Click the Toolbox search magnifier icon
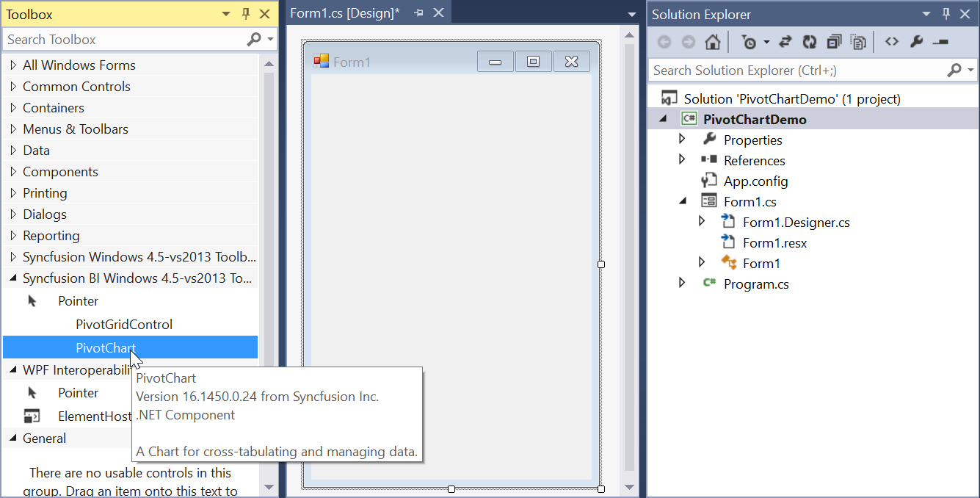This screenshot has height=498, width=980. point(254,40)
